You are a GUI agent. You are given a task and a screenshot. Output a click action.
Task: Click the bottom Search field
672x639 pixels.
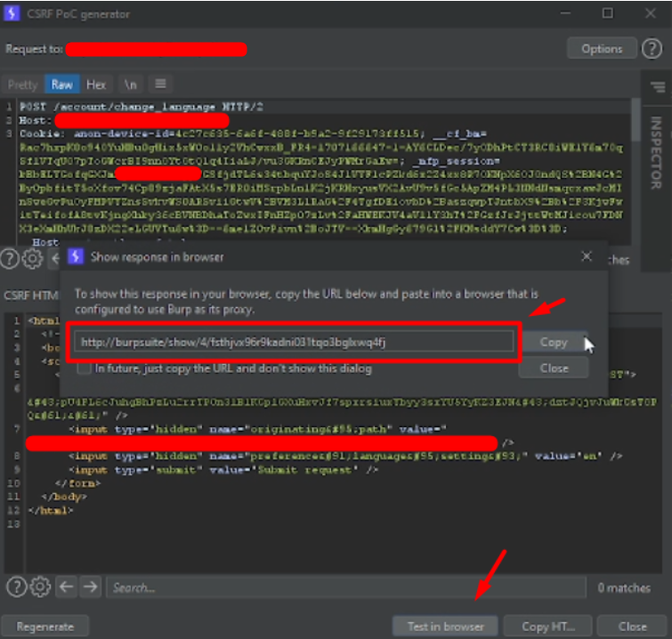point(346,587)
